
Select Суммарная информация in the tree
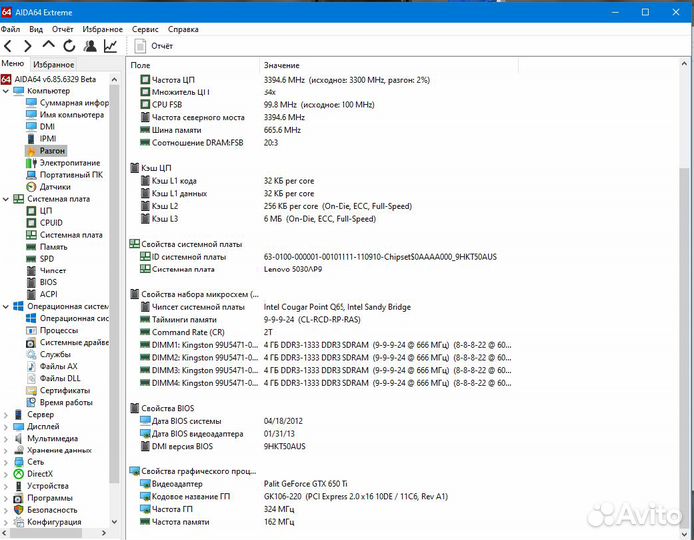(x=67, y=103)
